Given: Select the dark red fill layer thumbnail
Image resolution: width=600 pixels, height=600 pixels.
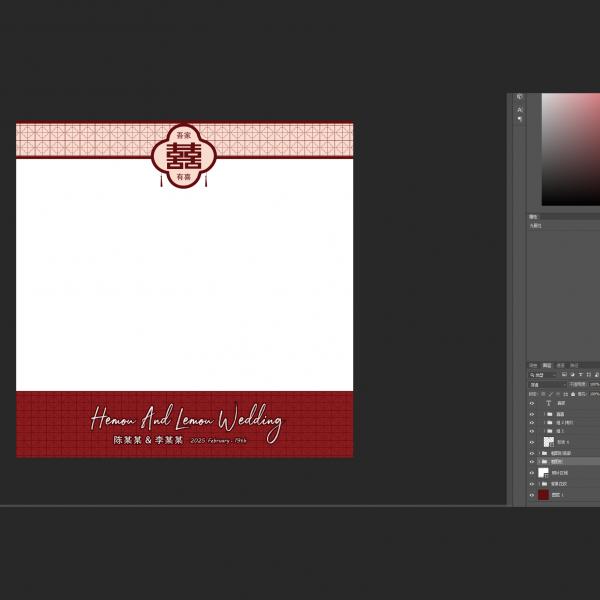Looking at the screenshot, I should coord(544,494).
